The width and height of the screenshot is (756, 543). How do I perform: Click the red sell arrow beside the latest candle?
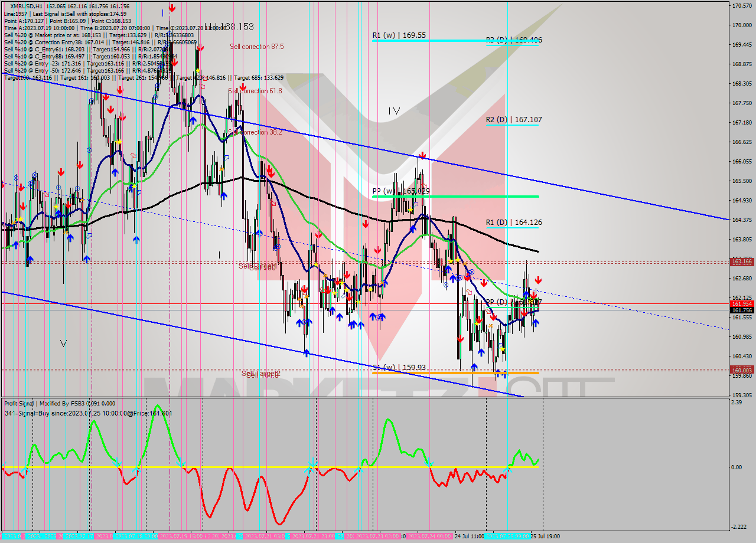point(538,280)
